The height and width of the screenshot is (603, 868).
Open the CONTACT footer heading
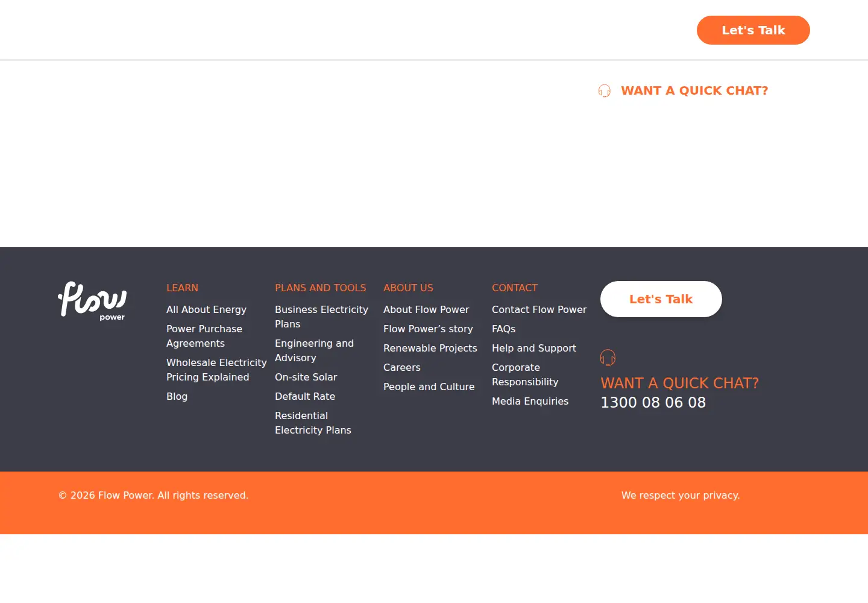[x=515, y=288]
